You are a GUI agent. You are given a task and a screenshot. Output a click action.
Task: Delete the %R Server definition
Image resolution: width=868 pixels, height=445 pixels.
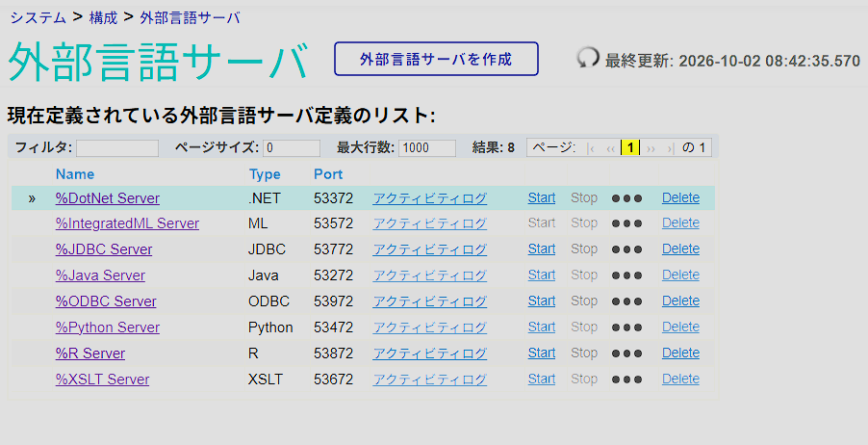point(681,353)
